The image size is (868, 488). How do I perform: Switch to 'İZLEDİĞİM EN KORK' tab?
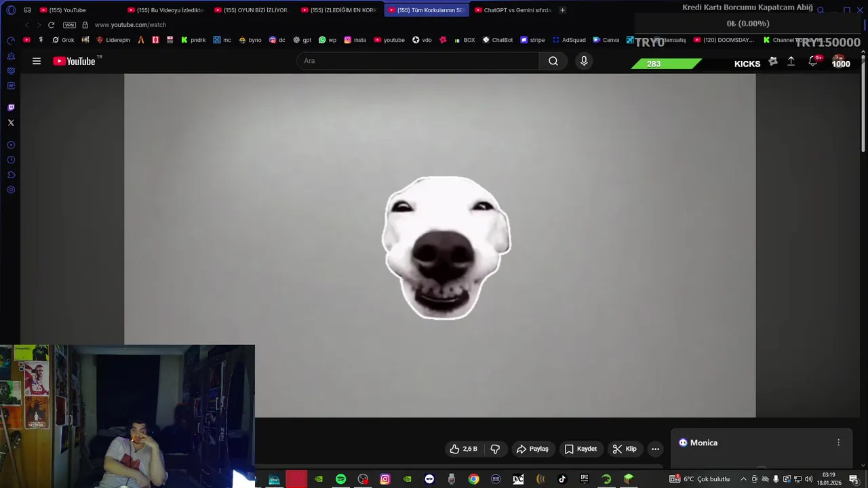coord(338,10)
